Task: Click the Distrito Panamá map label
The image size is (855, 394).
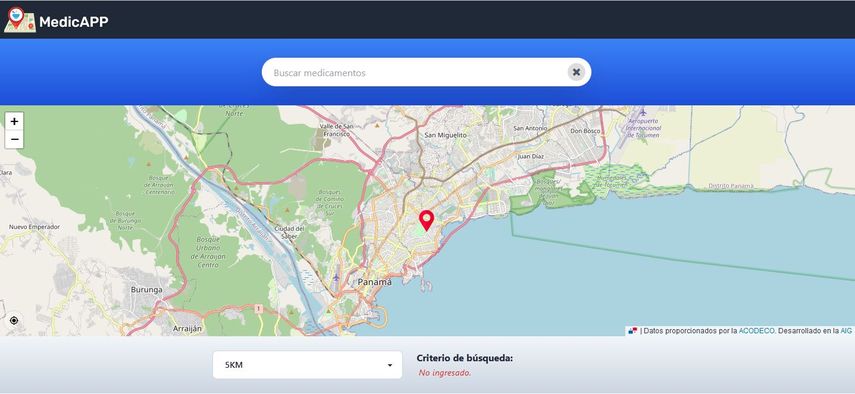Action: (731, 186)
